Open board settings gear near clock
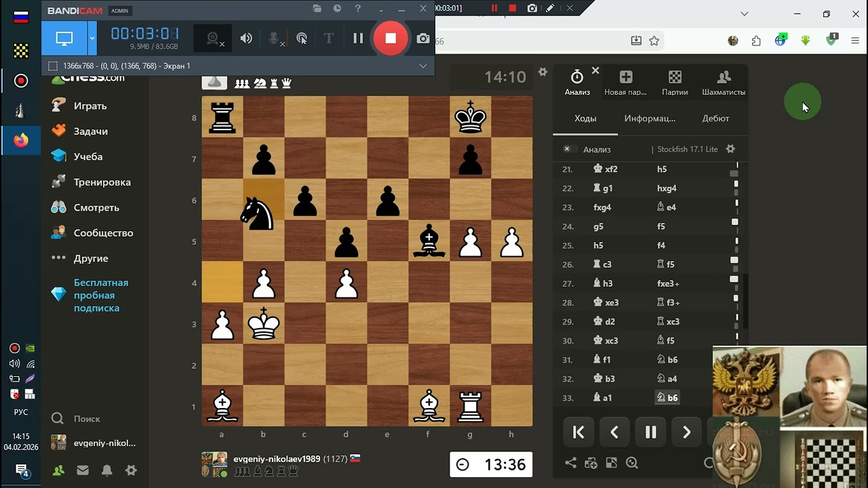The height and width of the screenshot is (488, 868). tap(542, 72)
